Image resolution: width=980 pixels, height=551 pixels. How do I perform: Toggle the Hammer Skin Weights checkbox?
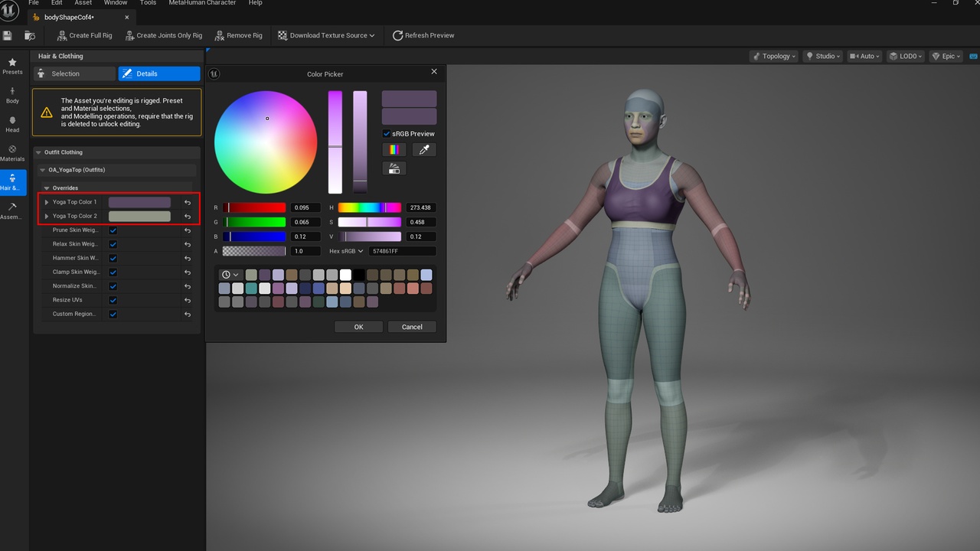(x=113, y=259)
